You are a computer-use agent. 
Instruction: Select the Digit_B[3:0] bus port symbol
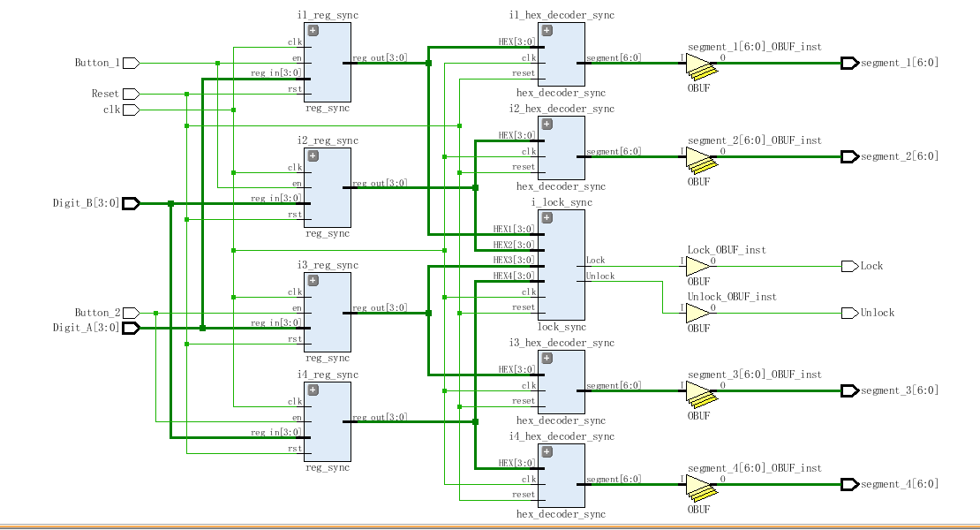[x=132, y=203]
